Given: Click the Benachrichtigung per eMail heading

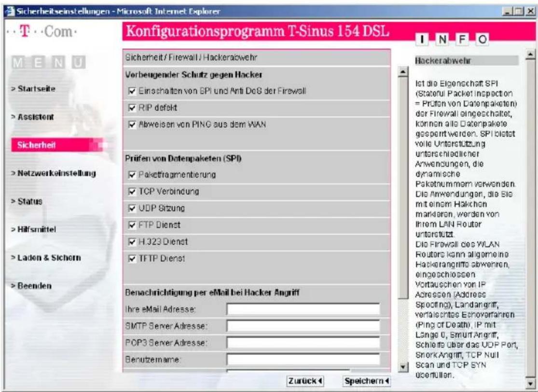Looking at the screenshot, I should point(212,293).
